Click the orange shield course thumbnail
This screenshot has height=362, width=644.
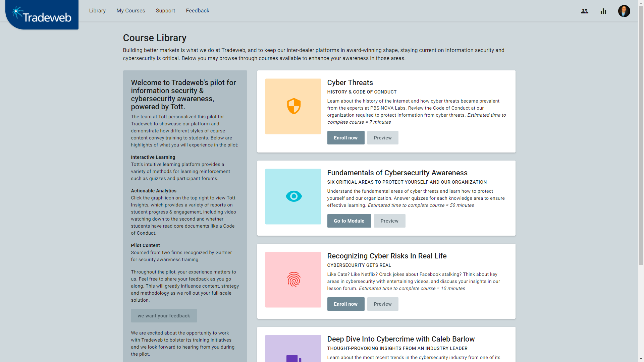[293, 106]
